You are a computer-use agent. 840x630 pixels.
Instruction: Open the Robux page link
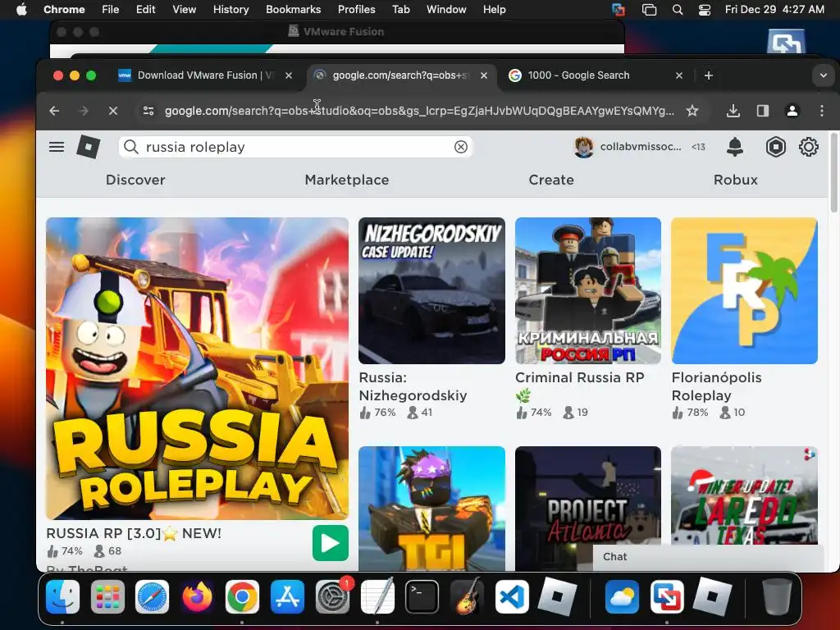(736, 180)
